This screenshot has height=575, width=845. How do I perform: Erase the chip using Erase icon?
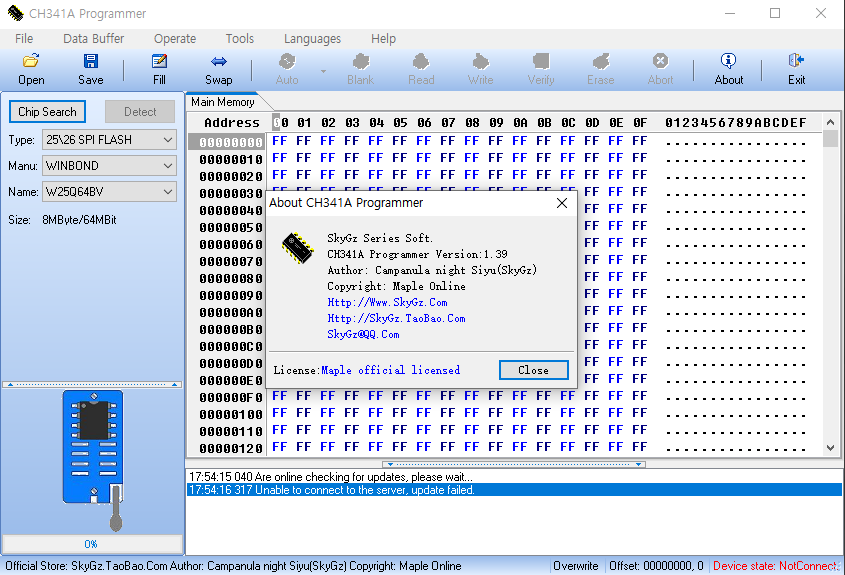600,70
